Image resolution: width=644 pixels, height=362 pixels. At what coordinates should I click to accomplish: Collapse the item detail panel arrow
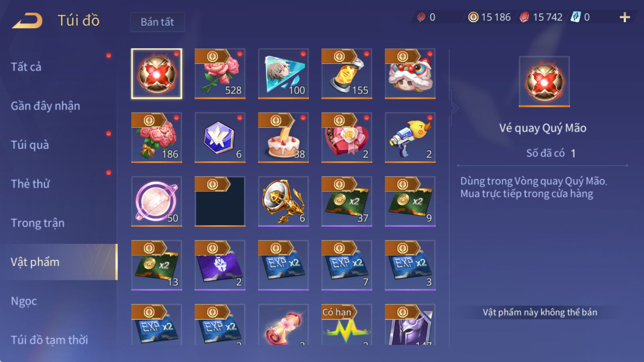pos(454,108)
